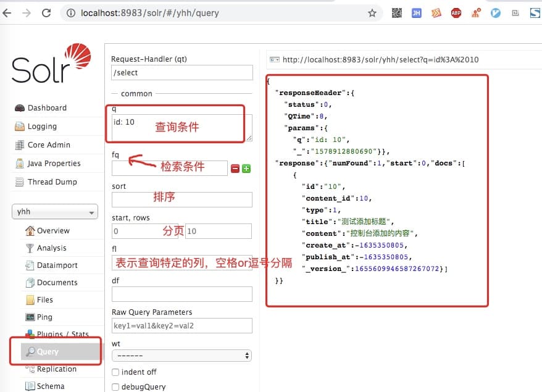
Task: Reload the page with the refresh icon
Action: [x=46, y=13]
